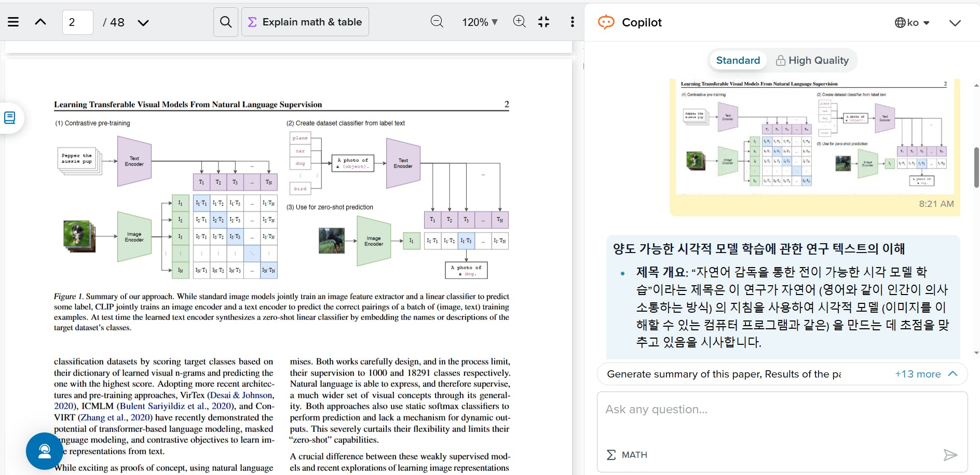Click '(2) Create dataset classifier from label text'

346,123
